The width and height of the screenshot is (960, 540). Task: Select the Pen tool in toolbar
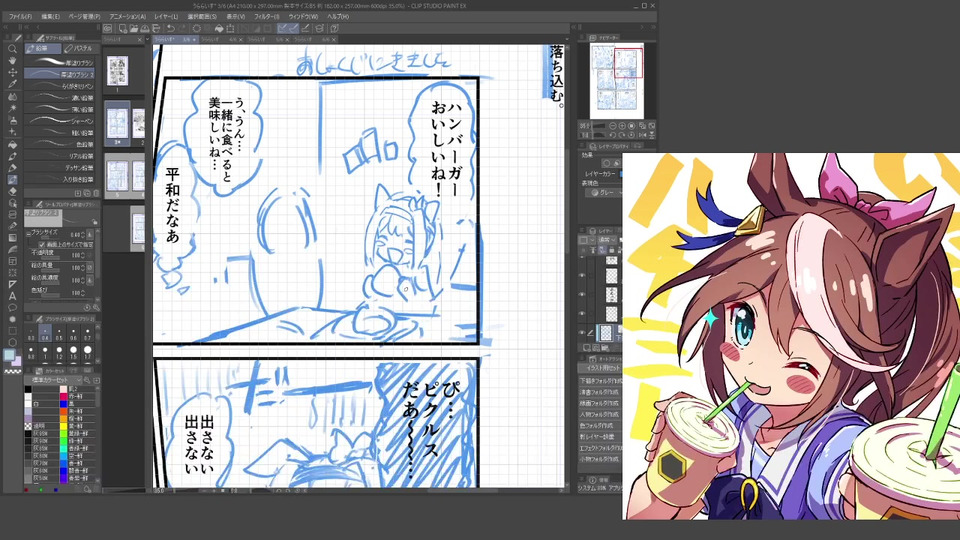pyautogui.click(x=12, y=168)
